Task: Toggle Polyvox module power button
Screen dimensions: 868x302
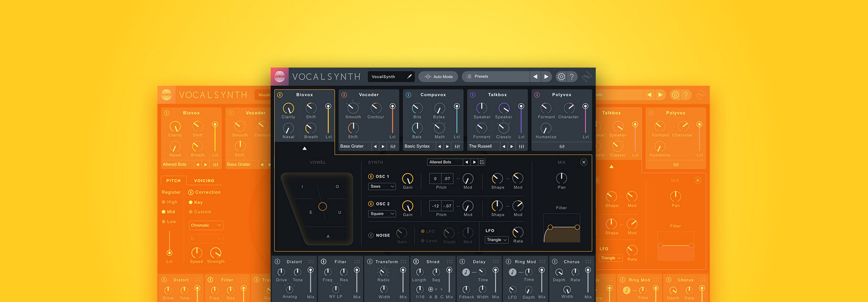Action: coord(537,95)
